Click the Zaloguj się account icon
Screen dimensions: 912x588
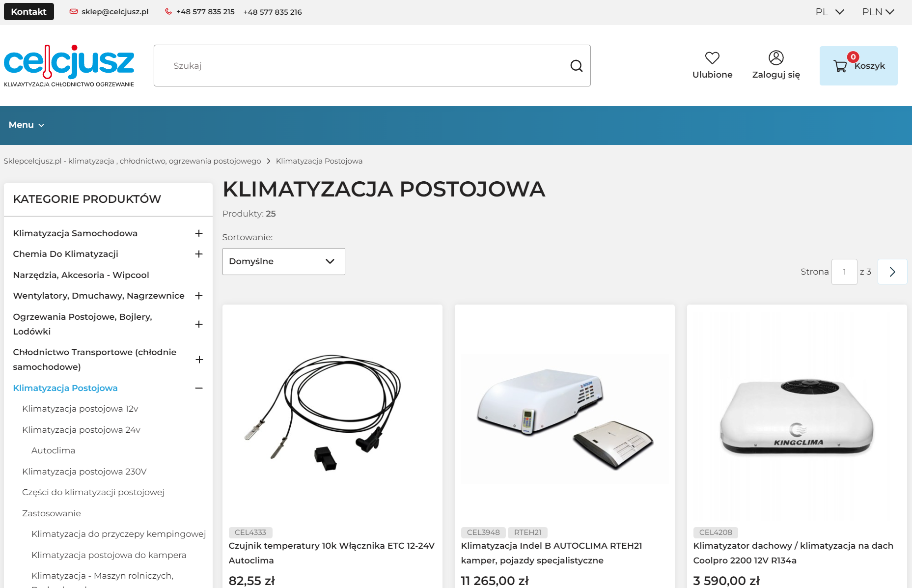click(775, 58)
